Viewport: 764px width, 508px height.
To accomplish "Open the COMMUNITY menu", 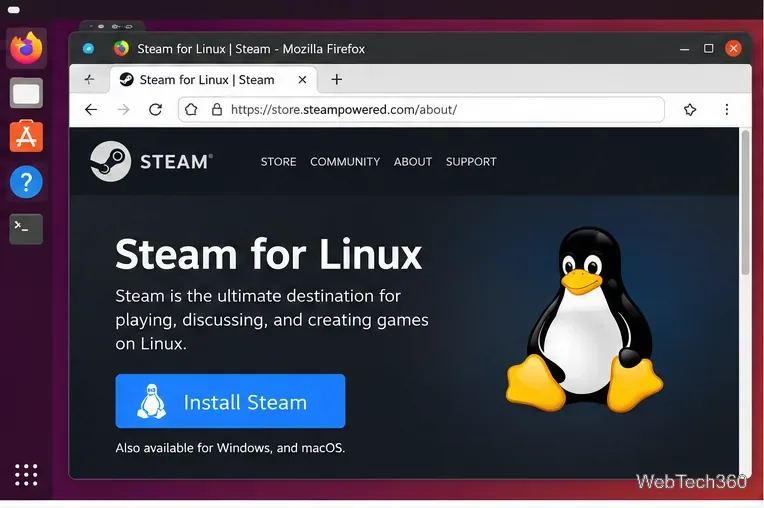I will [x=345, y=162].
